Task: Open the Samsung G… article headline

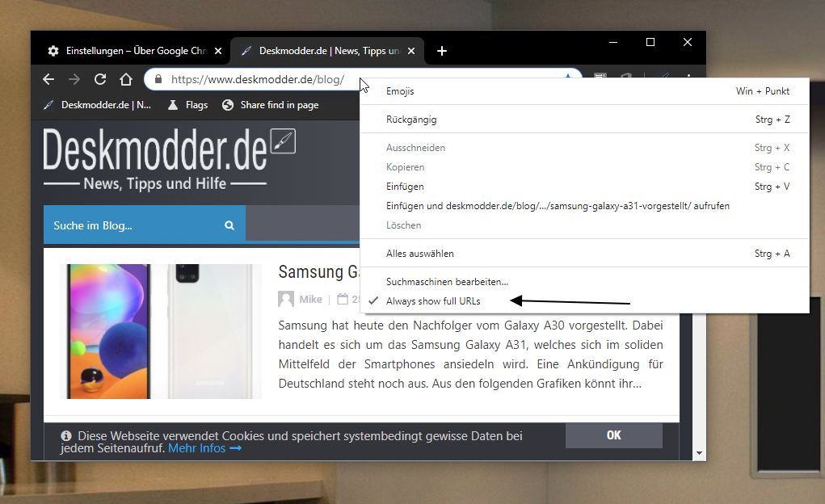Action: pos(318,271)
